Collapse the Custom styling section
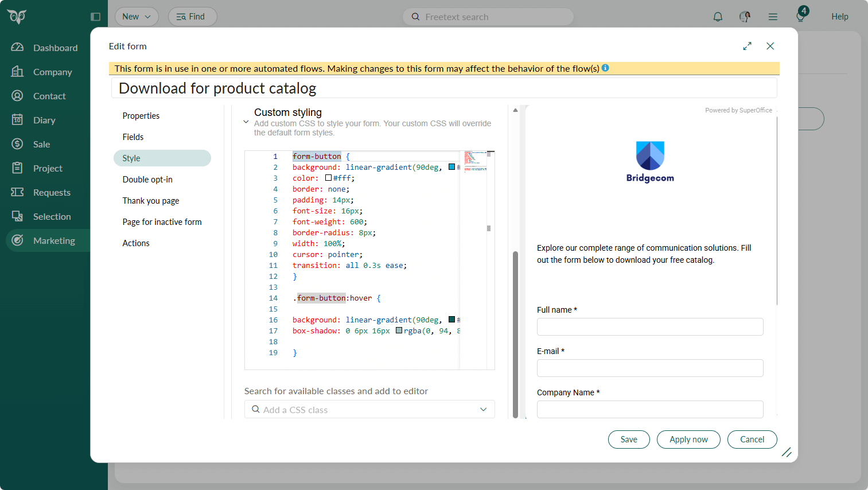This screenshot has width=868, height=490. [x=246, y=122]
